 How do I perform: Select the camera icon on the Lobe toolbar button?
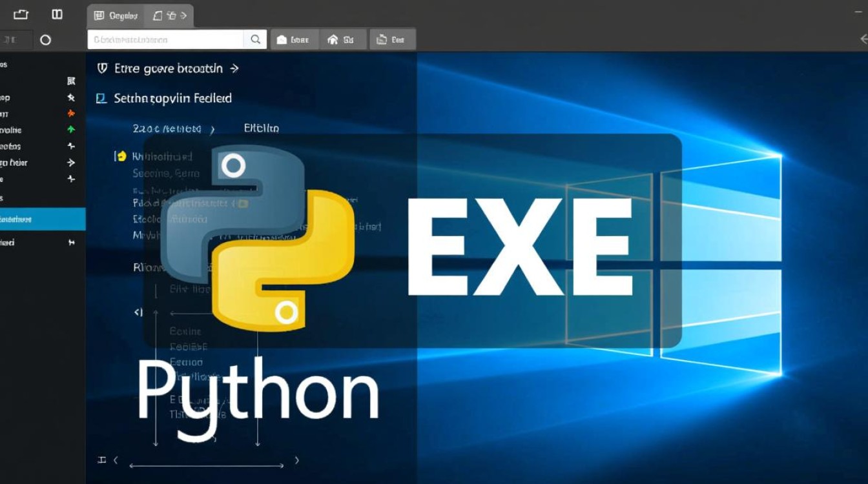click(283, 39)
